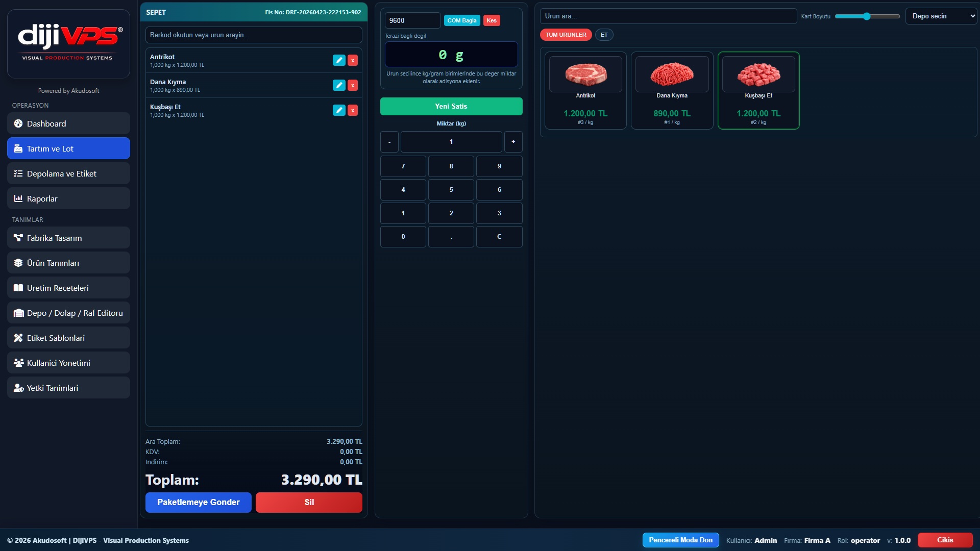The image size is (980, 551).
Task: Decrease quantity with the minus button
Action: 389,142
